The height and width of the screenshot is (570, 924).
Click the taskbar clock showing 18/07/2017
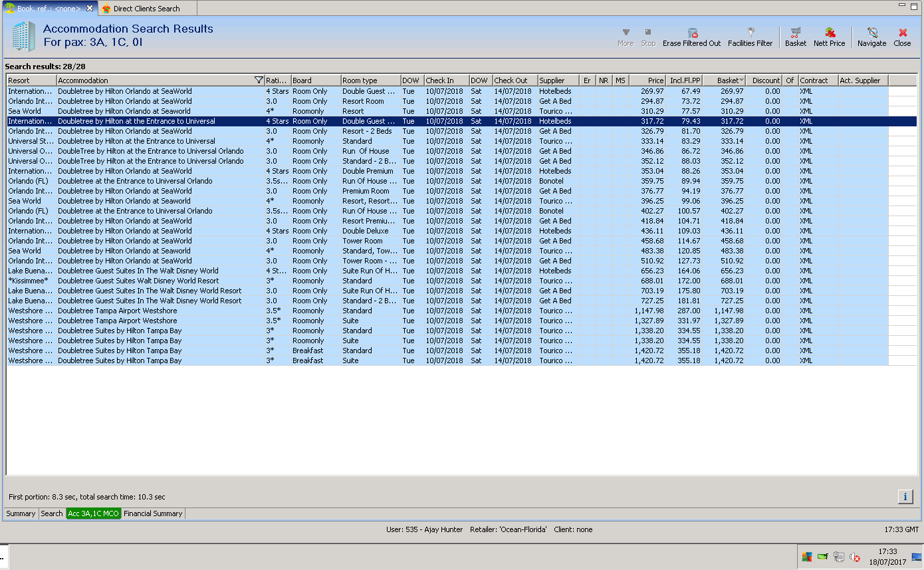(887, 557)
